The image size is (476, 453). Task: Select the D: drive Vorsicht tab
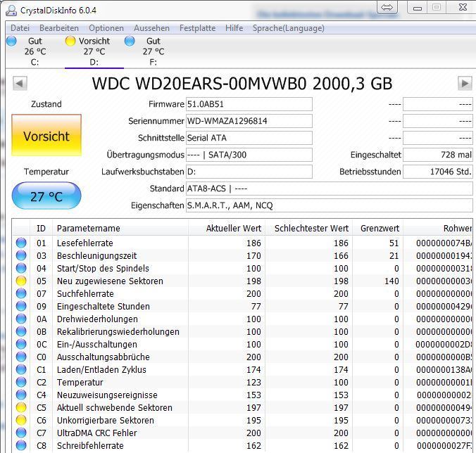(94, 51)
